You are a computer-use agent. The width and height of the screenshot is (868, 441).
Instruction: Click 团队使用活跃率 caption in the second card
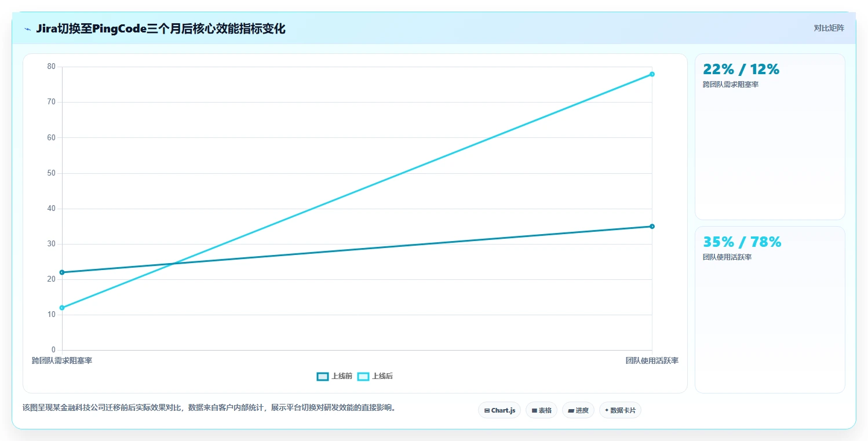point(727,257)
